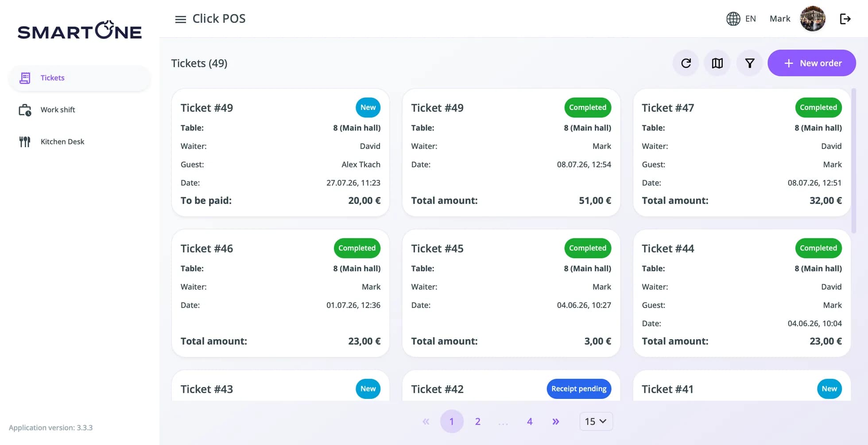Open Ticket #47 card title

[668, 108]
